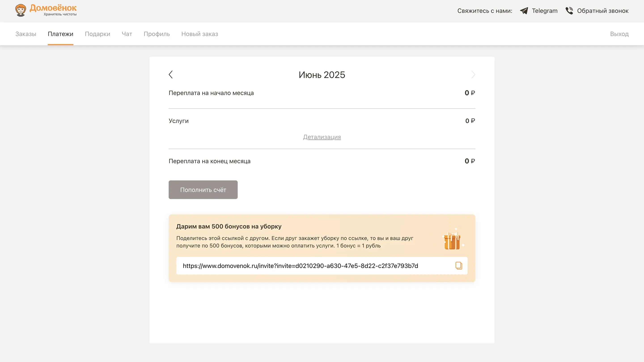Open the Заказы tab
Screen dimensions: 644x362
26,34
